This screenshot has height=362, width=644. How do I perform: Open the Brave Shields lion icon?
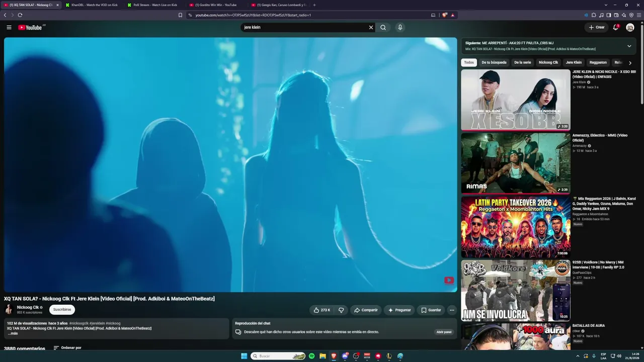coord(444,15)
